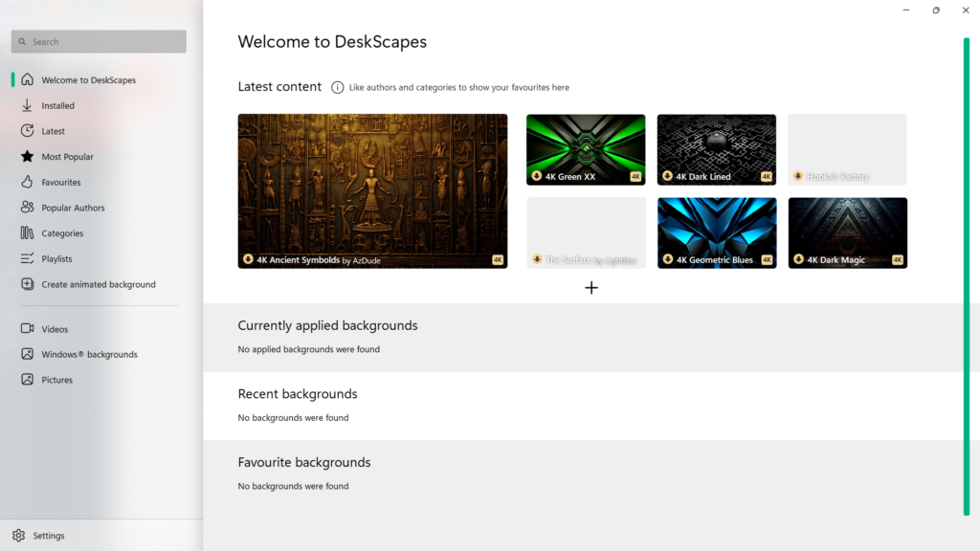Screen dimensions: 980x551
Task: Click the Pictures image icon
Action: pos(27,379)
